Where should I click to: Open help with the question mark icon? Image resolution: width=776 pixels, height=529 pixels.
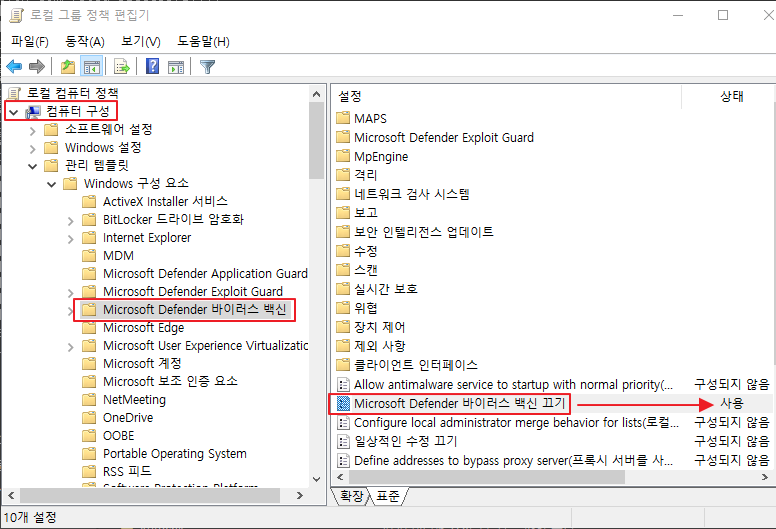pos(152,66)
